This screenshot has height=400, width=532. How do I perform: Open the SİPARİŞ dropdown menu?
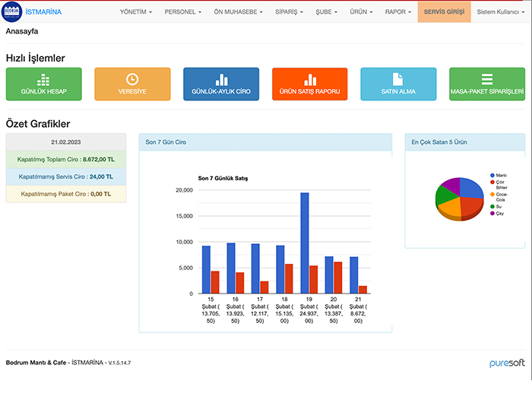(x=289, y=12)
